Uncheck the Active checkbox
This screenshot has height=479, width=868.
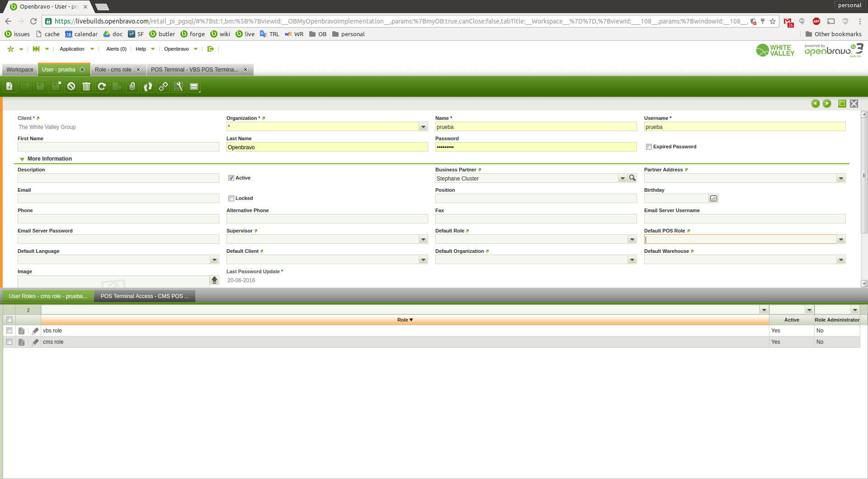coord(231,178)
